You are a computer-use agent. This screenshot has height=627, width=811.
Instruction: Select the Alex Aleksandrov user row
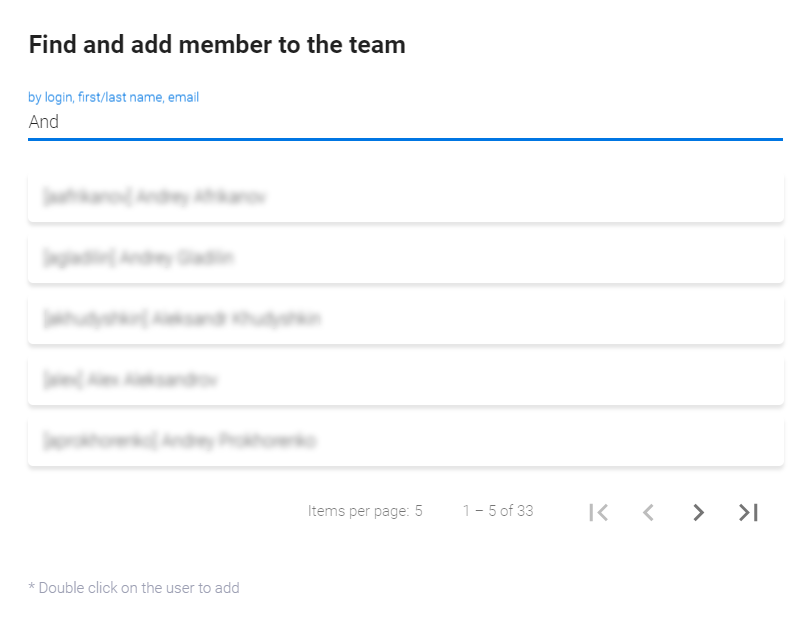click(405, 380)
